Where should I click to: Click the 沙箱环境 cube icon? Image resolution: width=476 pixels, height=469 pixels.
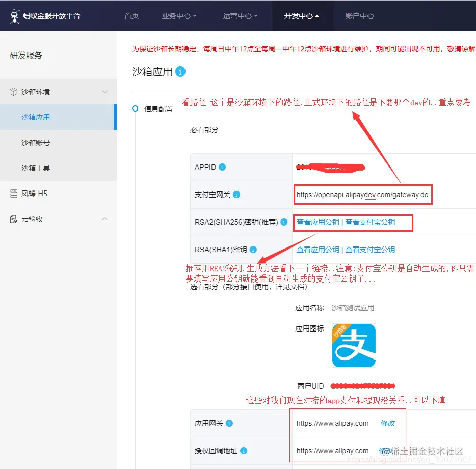(13, 92)
